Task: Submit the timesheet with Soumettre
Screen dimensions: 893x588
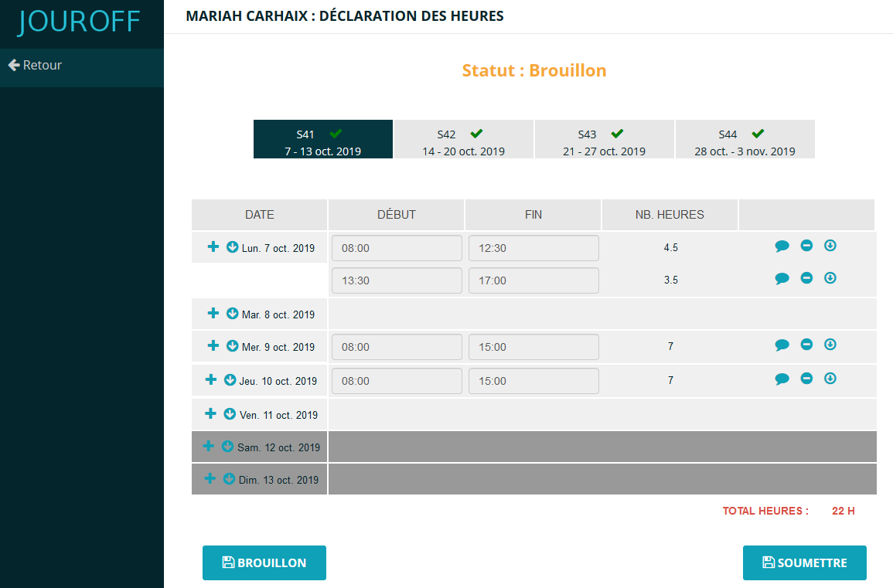Action: (x=804, y=563)
